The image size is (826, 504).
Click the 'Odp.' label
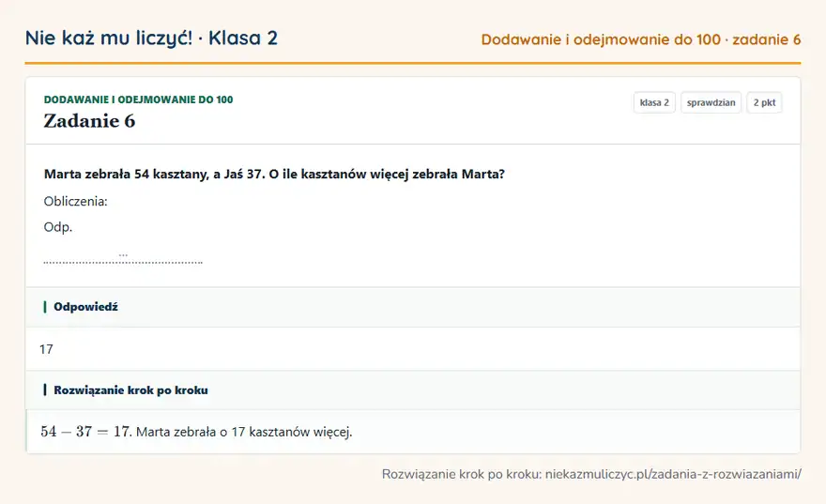(x=58, y=227)
